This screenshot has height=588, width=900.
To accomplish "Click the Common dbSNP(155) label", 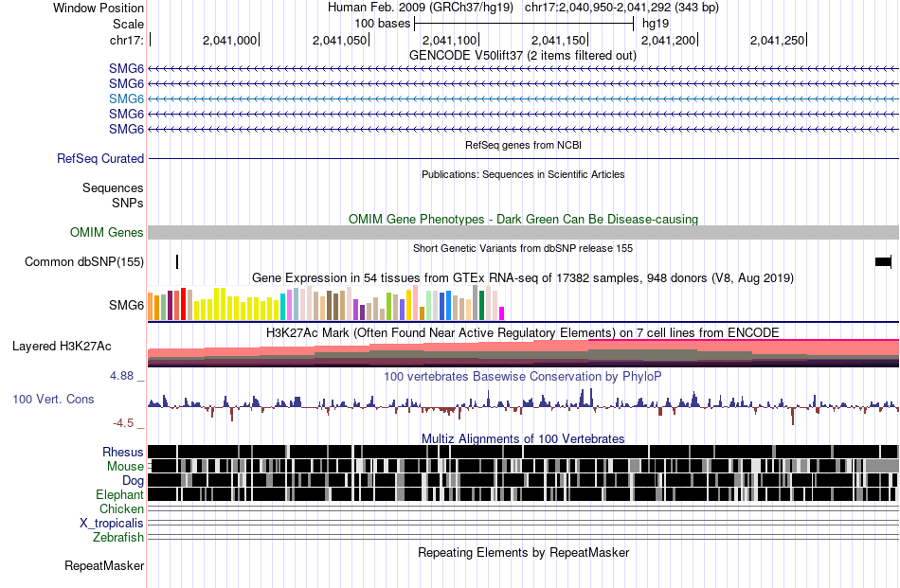I will (x=84, y=261).
